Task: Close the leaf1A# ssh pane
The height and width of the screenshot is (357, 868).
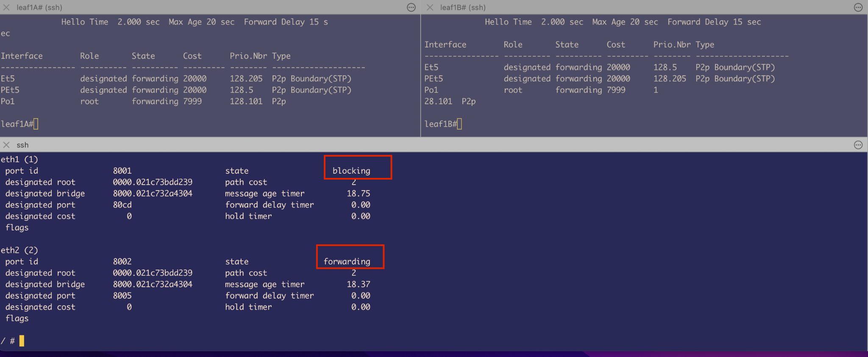Action: pos(6,7)
